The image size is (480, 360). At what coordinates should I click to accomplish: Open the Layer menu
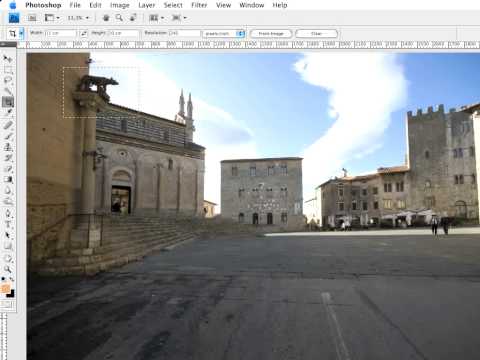point(147,5)
